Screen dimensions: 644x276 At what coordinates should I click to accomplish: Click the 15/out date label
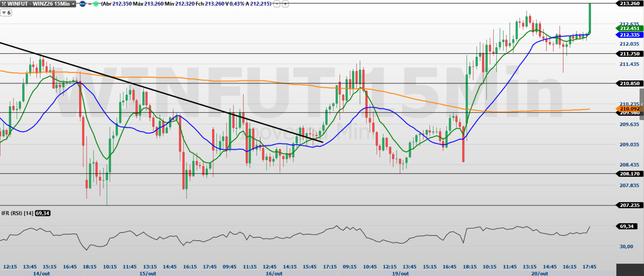(x=148, y=273)
